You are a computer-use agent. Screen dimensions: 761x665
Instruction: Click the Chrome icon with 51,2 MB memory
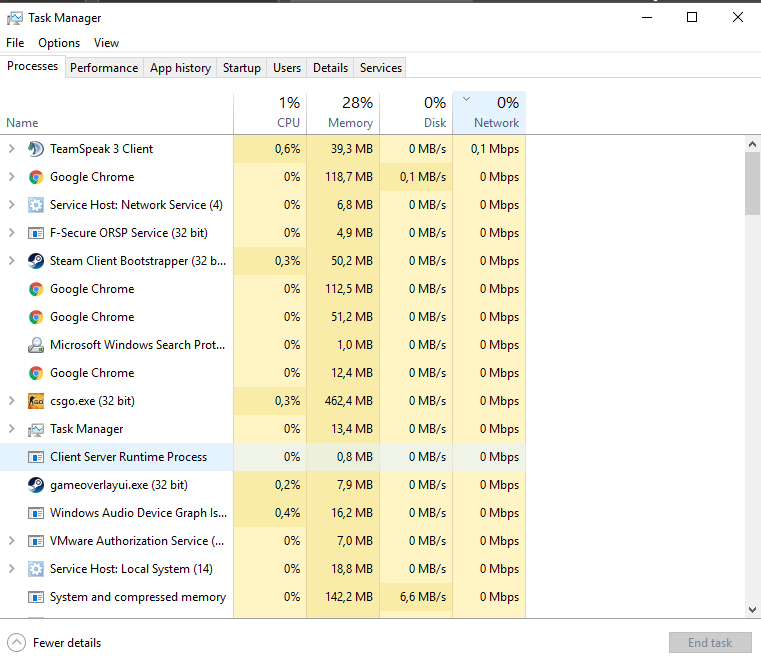click(35, 317)
